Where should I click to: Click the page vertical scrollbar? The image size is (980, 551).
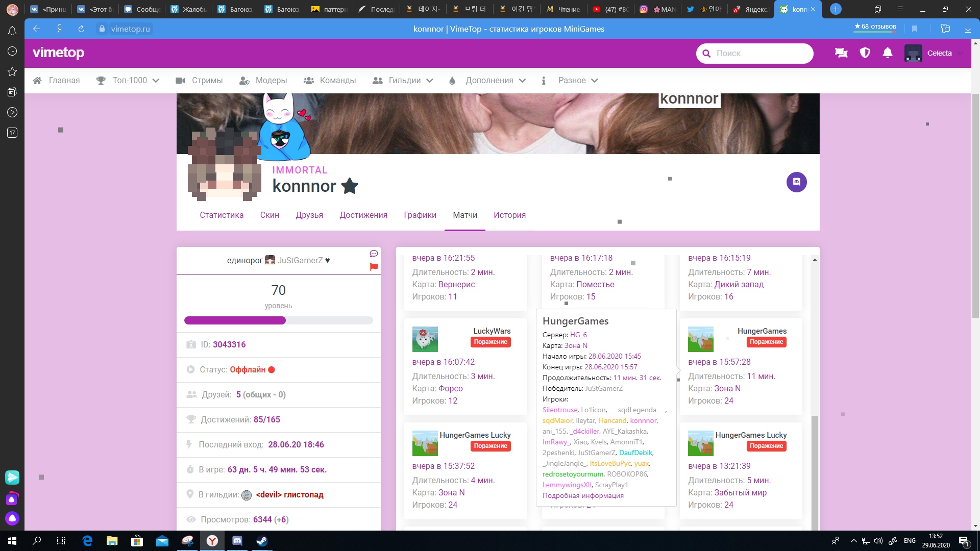coord(975,206)
